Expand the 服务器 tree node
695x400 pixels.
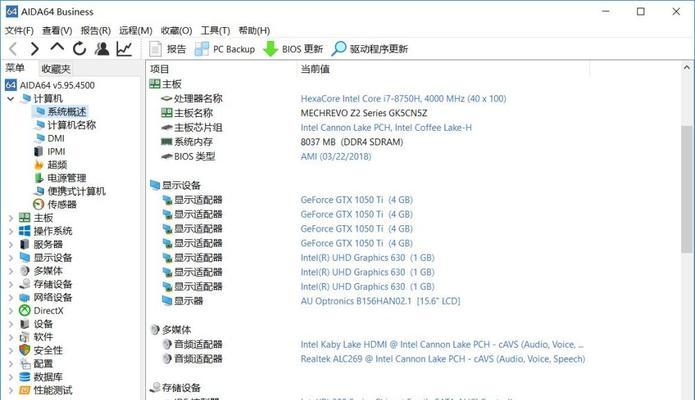point(11,244)
